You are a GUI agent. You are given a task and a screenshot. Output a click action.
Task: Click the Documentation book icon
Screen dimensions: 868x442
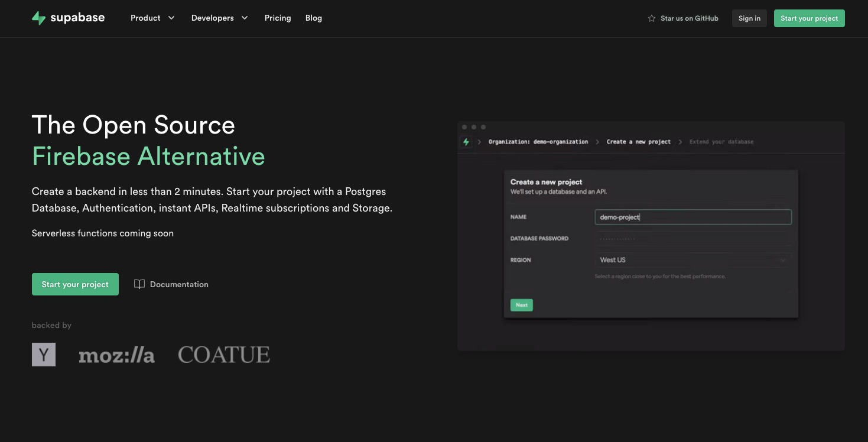(x=139, y=284)
